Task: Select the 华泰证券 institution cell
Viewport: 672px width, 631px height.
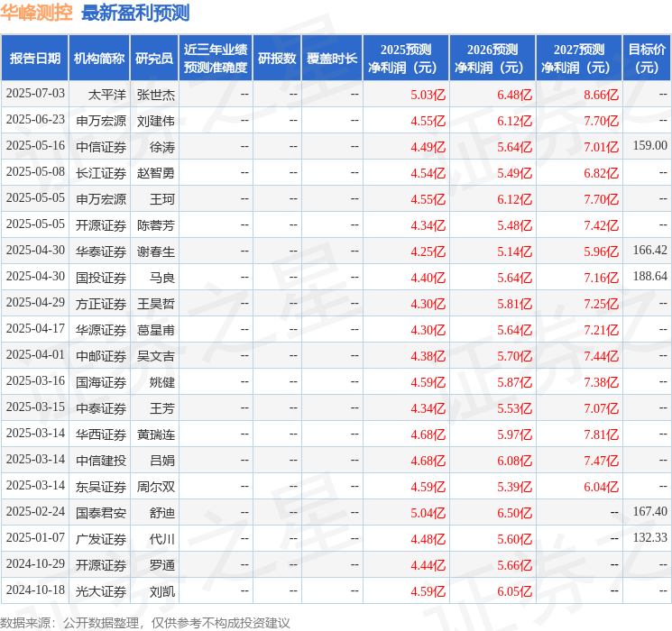Action: coord(101,251)
